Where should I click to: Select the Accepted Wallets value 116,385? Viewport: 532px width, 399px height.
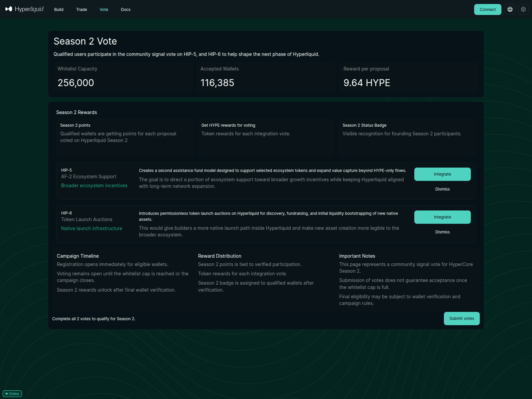click(x=217, y=83)
